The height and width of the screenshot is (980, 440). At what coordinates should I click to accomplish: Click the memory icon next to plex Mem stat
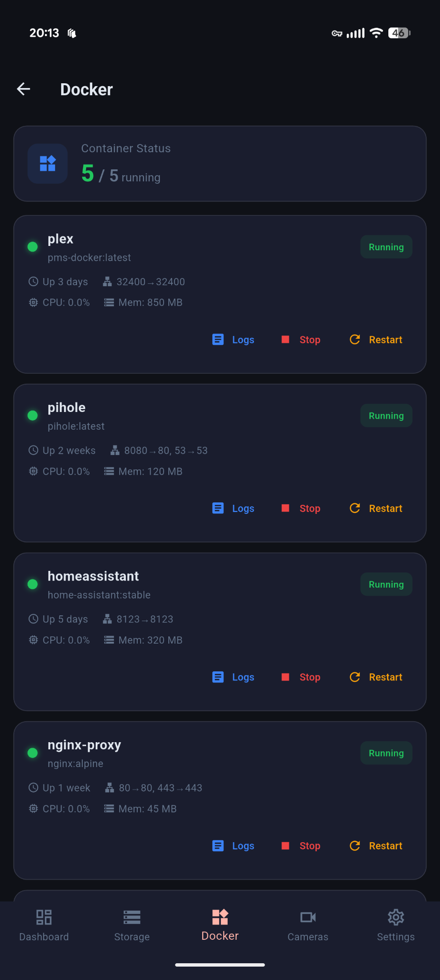(108, 302)
